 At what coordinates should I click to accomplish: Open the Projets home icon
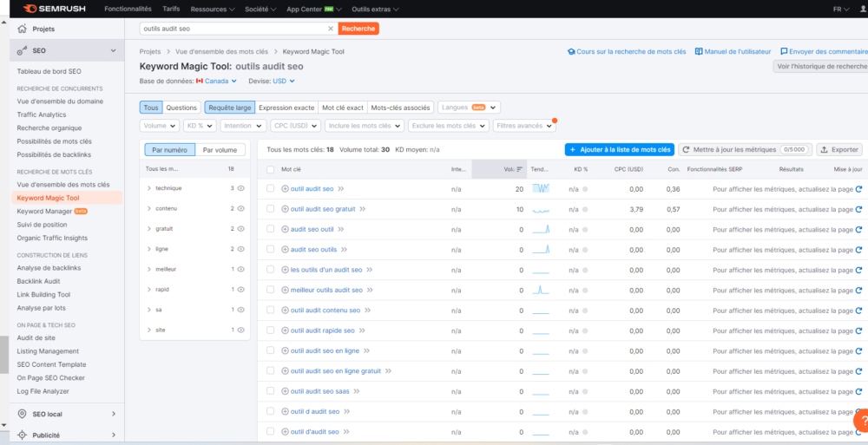[23, 29]
